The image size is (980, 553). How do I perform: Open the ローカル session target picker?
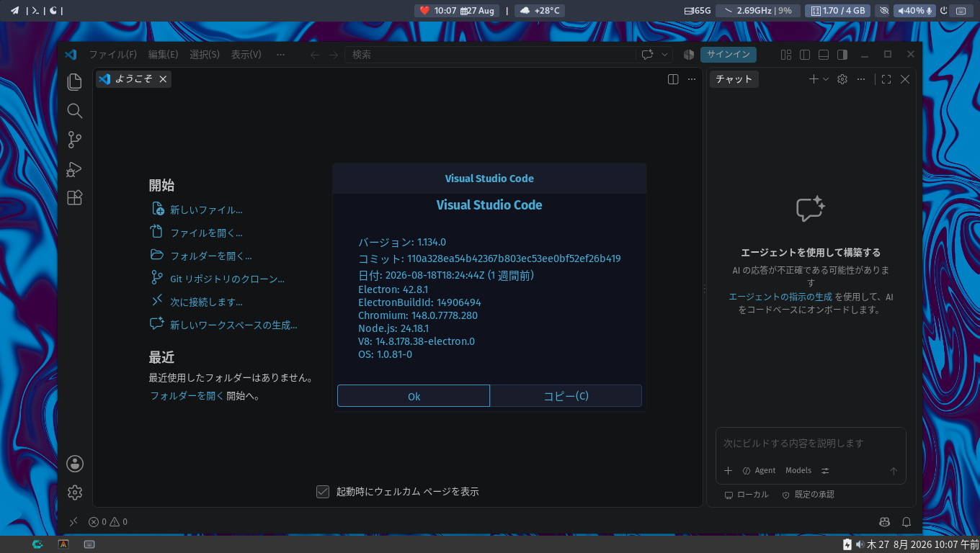pos(747,495)
